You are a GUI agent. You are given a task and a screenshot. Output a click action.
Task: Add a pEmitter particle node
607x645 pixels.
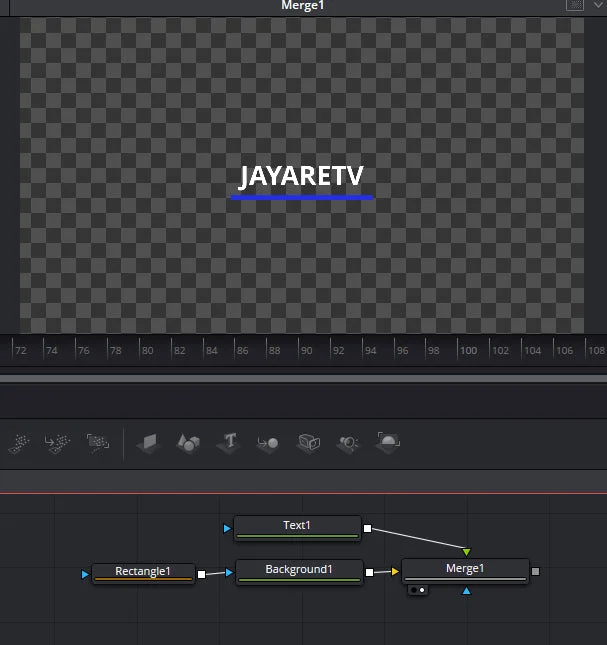click(x=19, y=443)
